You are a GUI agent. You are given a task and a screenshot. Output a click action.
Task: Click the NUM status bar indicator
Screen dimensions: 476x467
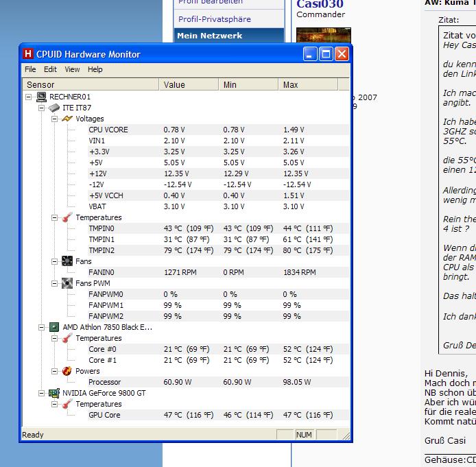pos(304,435)
